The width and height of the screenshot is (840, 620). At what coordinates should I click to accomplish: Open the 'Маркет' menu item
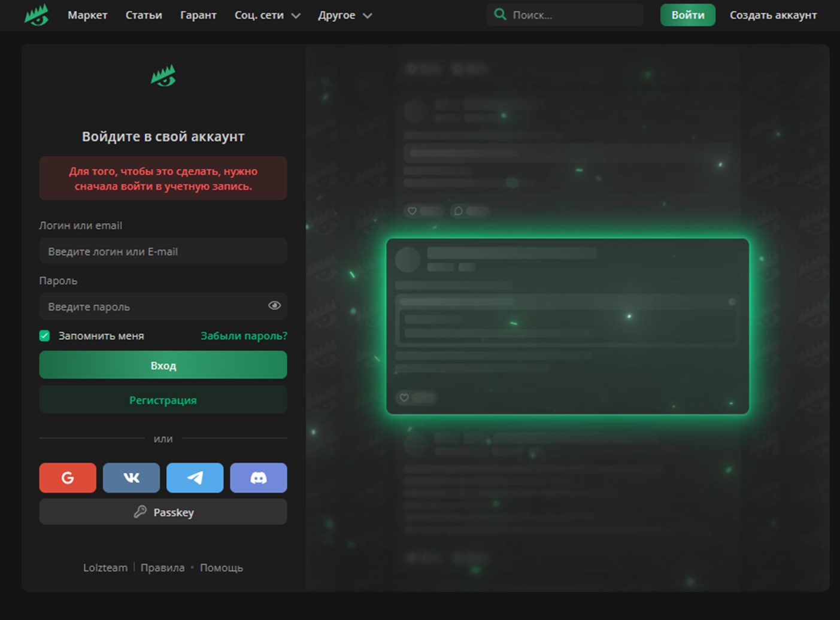(x=87, y=15)
